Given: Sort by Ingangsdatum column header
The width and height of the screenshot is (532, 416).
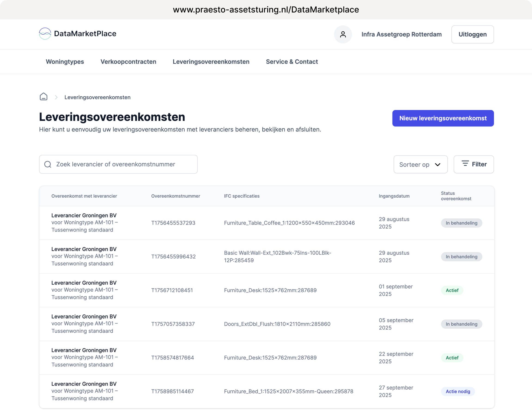Looking at the screenshot, I should pyautogui.click(x=394, y=196).
